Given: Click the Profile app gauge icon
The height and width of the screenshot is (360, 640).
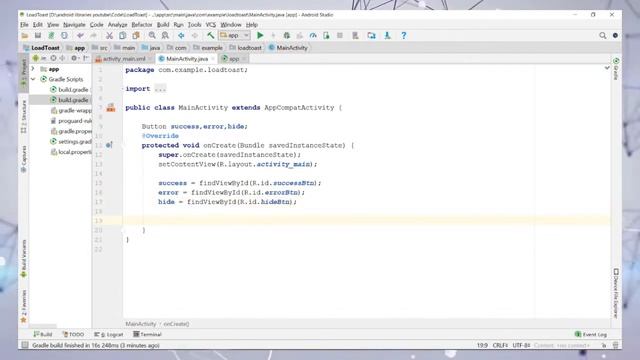Looking at the screenshot, I should click(x=313, y=36).
